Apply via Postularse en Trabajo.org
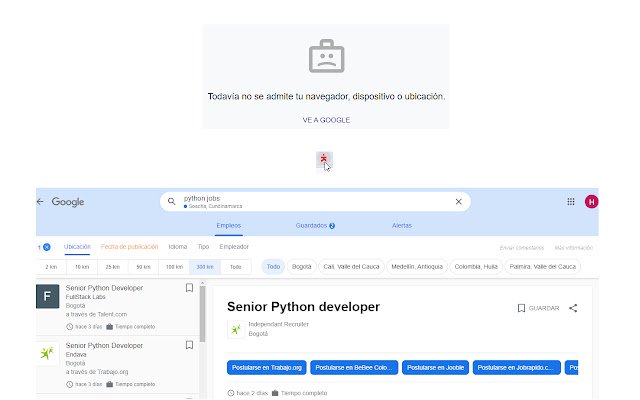The height and width of the screenshot is (400, 640). (x=267, y=368)
